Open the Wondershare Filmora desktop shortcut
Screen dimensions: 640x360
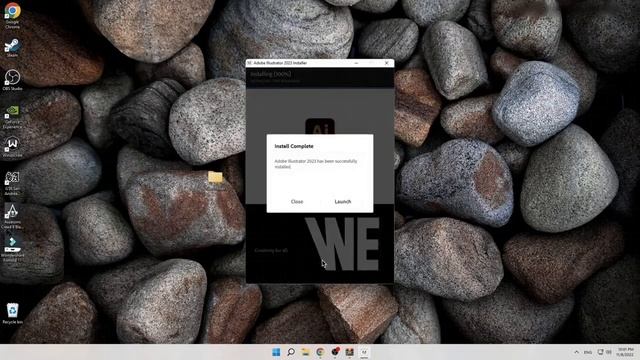coord(12,249)
